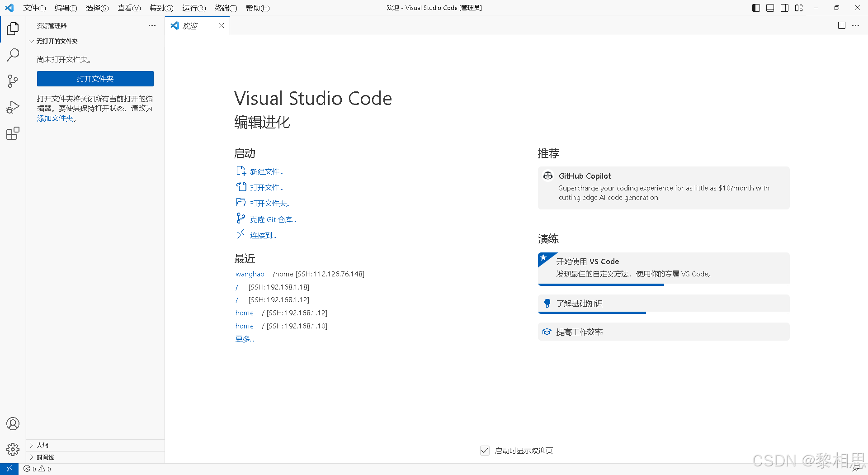Open the 了解基础知识 walkthrough card
868x475 pixels.
tap(664, 304)
